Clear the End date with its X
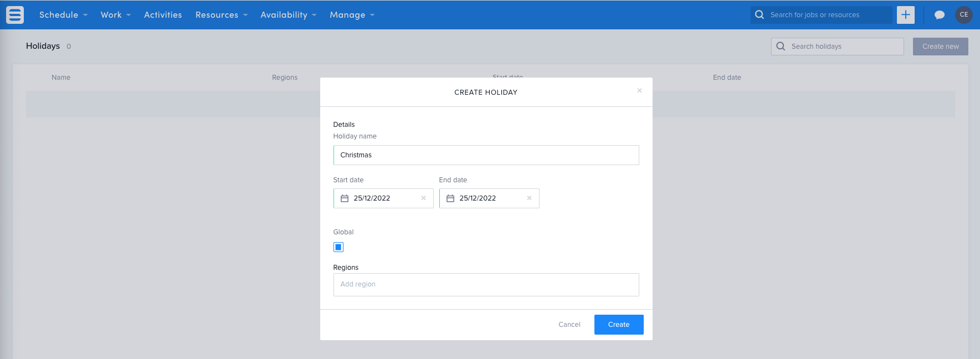The height and width of the screenshot is (359, 980). pyautogui.click(x=529, y=198)
